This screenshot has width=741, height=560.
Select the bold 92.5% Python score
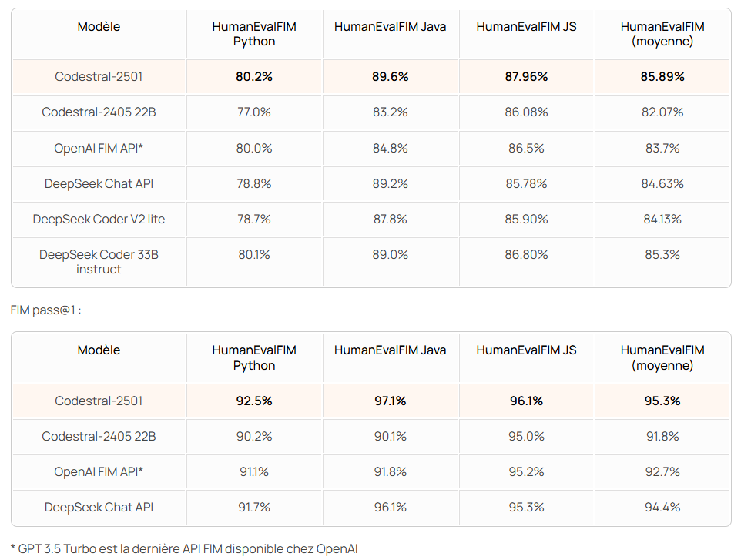(x=254, y=401)
